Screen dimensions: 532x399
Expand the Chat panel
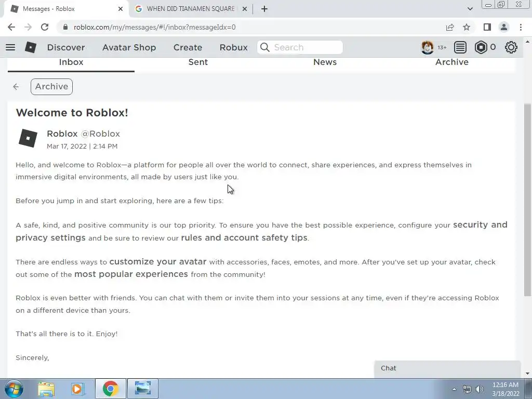click(x=447, y=368)
